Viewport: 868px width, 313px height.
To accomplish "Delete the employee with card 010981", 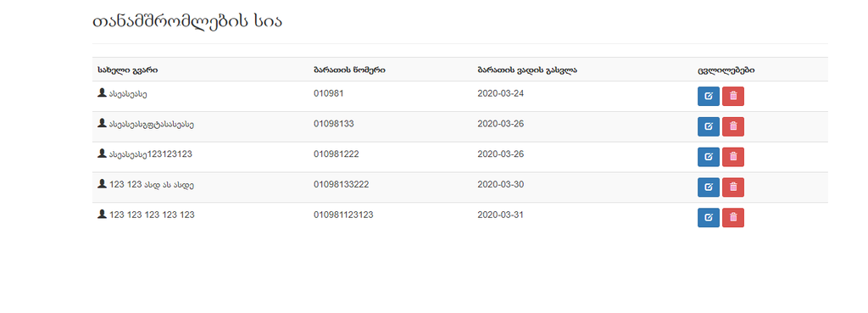I will click(733, 97).
